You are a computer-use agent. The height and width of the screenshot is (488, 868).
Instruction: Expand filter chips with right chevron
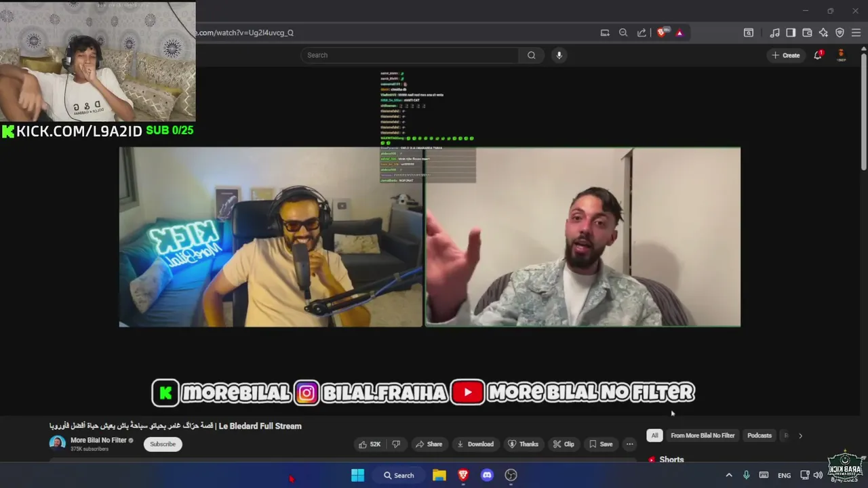(800, 436)
